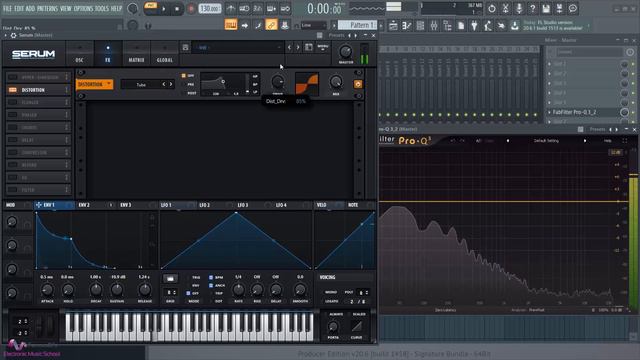Viewport: 640px width, 360px height.
Task: Open the Pattern 1 selector dropdown
Action: pyautogui.click(x=358, y=25)
